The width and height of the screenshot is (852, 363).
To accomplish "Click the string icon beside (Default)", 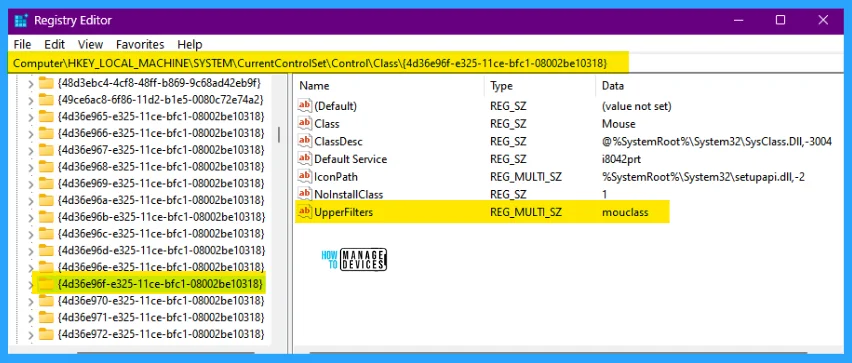I will 305,106.
